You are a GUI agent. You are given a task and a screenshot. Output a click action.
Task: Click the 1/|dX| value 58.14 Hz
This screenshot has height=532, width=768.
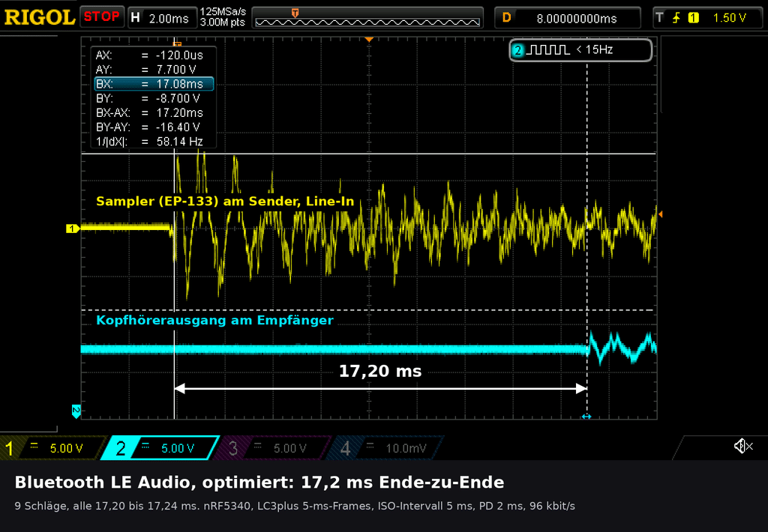179,142
